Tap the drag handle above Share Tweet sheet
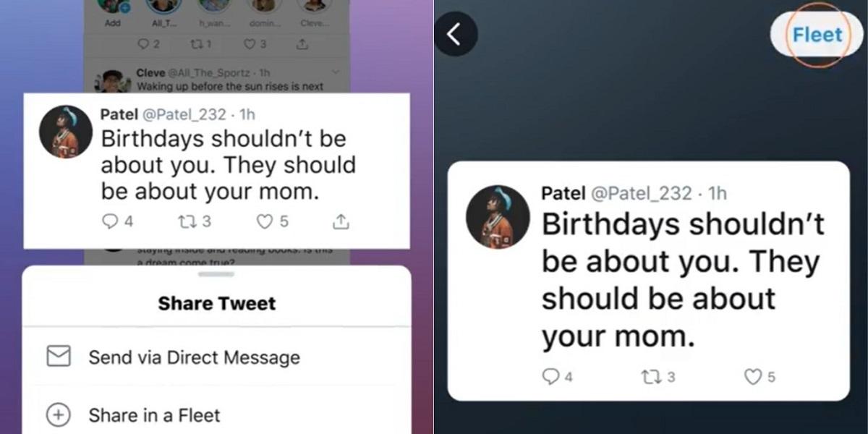Image resolution: width=868 pixels, height=434 pixels. click(216, 274)
